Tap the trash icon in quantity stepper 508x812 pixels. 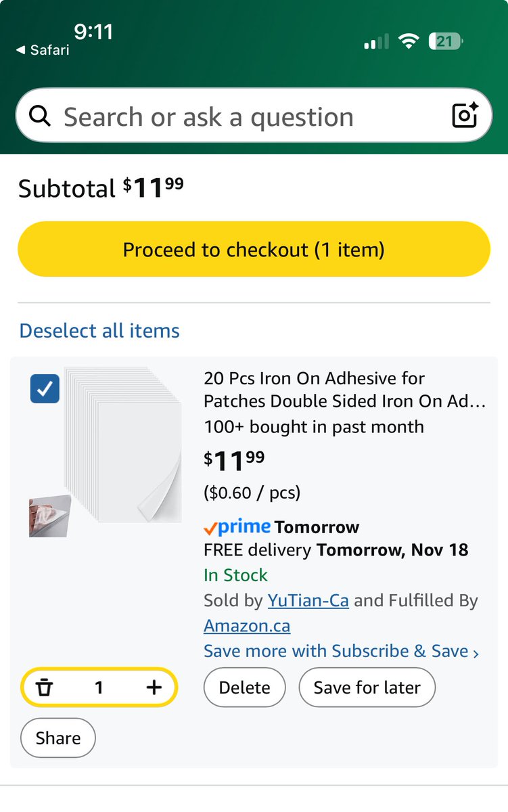point(45,687)
